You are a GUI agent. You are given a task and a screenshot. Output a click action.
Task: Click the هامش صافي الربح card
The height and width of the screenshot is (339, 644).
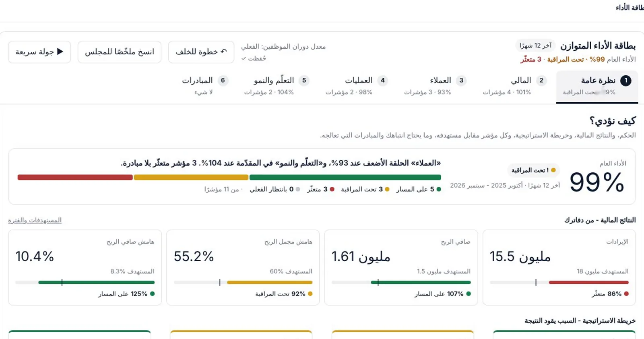[x=85, y=267]
